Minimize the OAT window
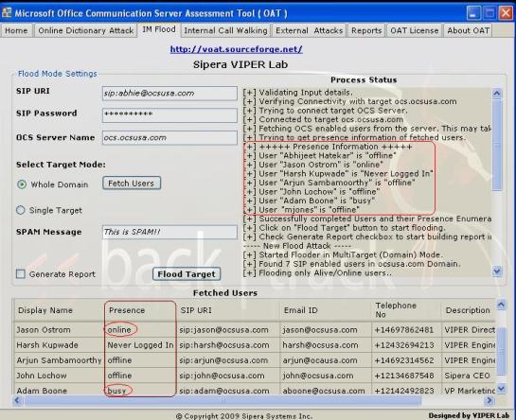The height and width of the screenshot is (420, 516). pyautogui.click(x=473, y=13)
